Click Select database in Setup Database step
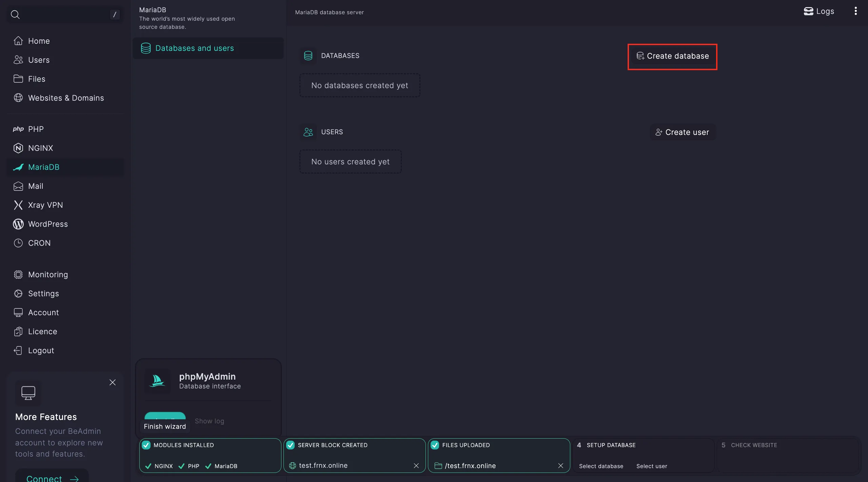This screenshot has width=868, height=482. (601, 466)
